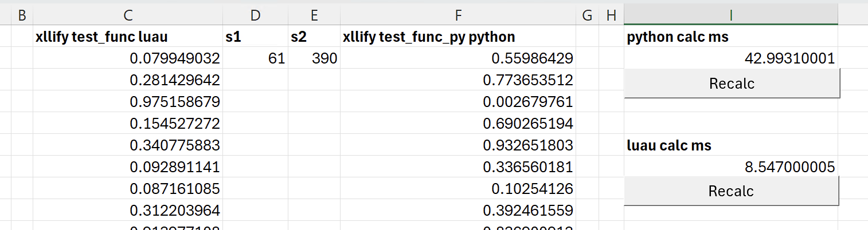Select the cell 'xllify test_func luau'

(128, 36)
